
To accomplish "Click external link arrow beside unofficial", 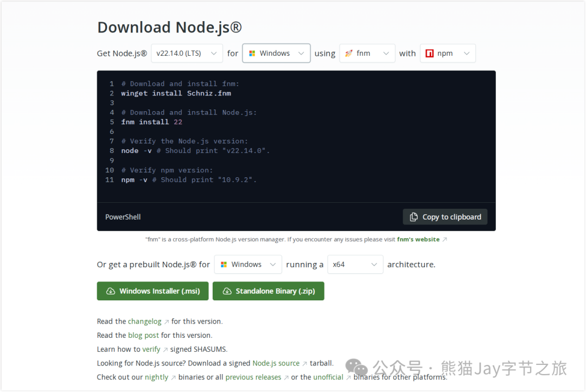I will click(348, 378).
